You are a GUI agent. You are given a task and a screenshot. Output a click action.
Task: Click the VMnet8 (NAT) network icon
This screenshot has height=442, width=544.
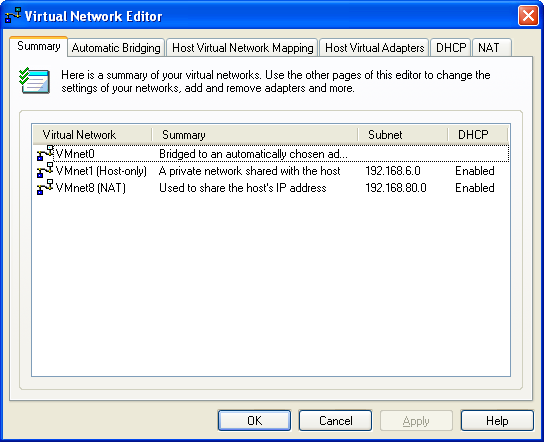pos(45,187)
